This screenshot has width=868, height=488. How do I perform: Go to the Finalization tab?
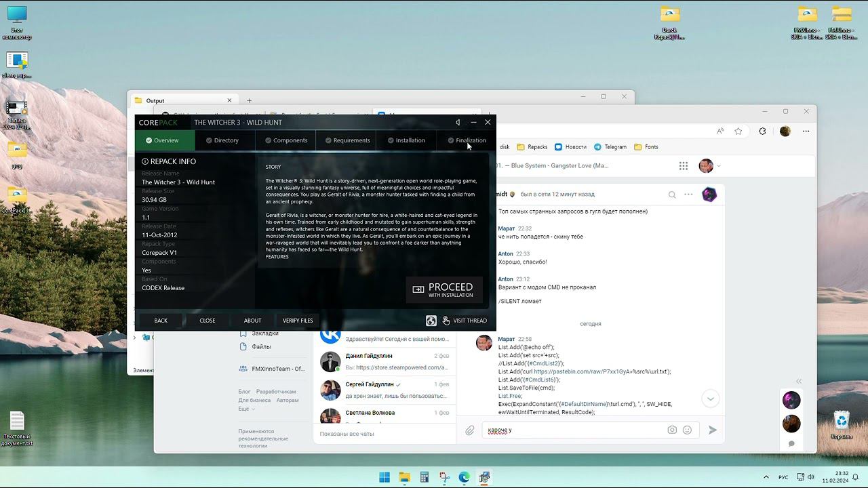point(466,140)
